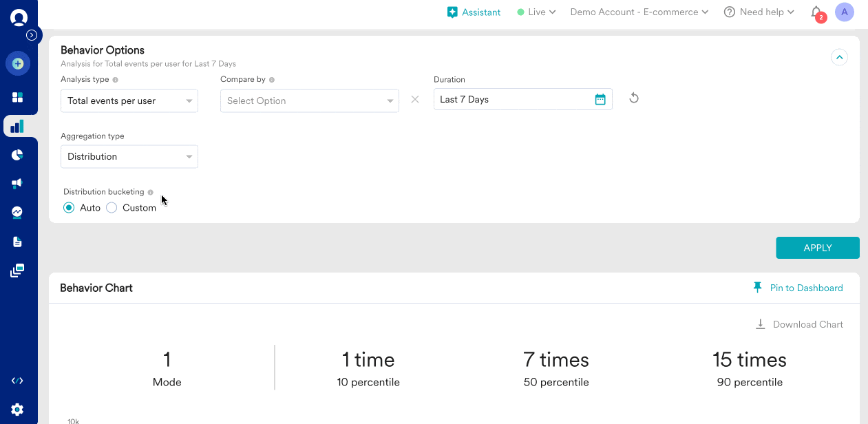
Task: Open the Analysis type dropdown
Action: pyautogui.click(x=129, y=101)
